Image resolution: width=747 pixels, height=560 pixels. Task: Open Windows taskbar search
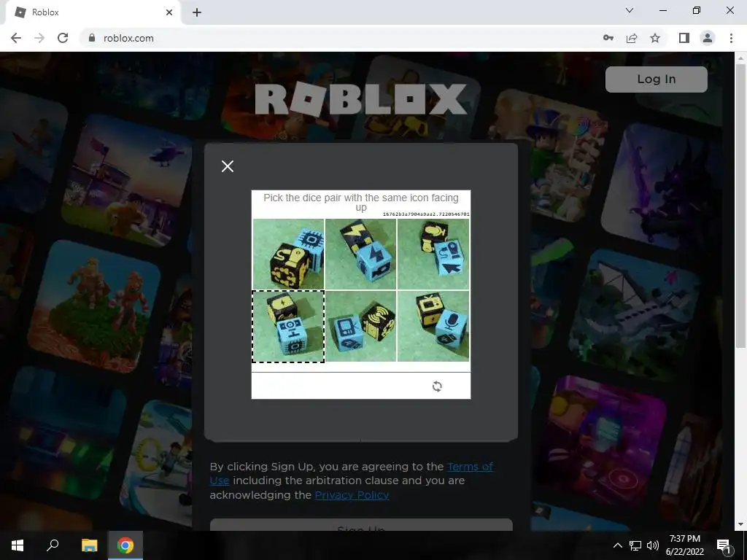[53, 545]
